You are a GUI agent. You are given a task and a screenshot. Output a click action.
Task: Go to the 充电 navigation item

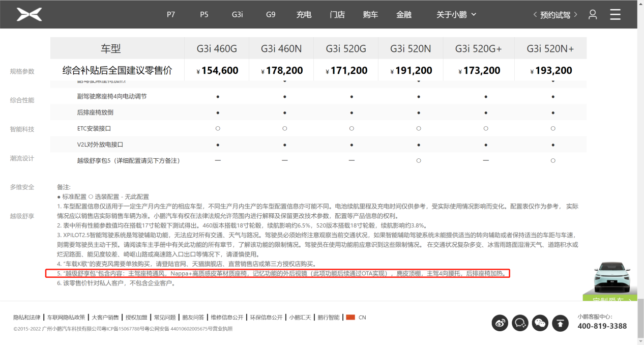coord(304,14)
